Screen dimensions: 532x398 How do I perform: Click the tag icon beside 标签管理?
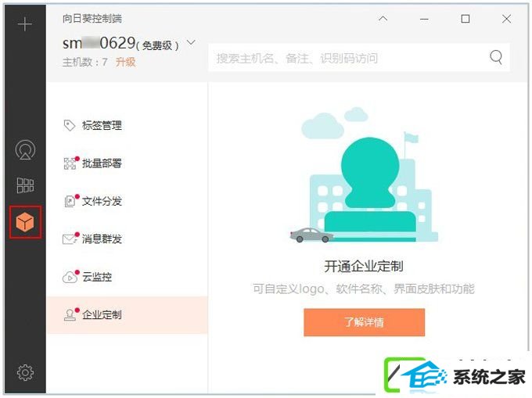click(x=69, y=125)
